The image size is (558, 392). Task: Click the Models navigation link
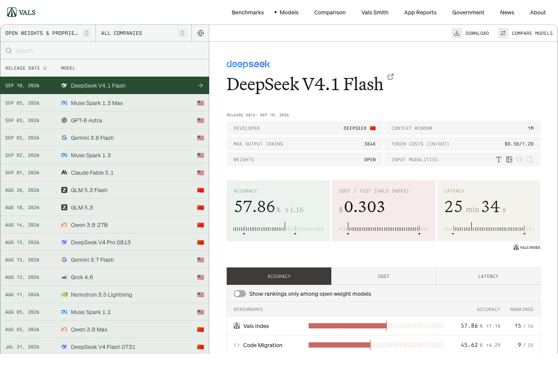point(289,12)
